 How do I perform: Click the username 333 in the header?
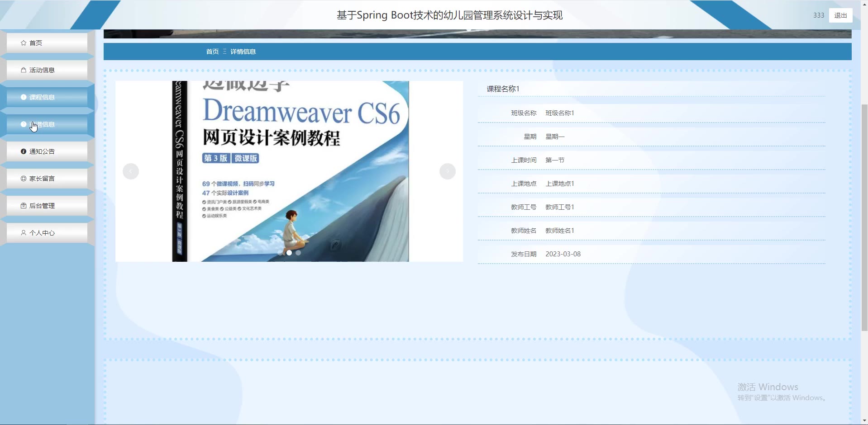tap(819, 15)
